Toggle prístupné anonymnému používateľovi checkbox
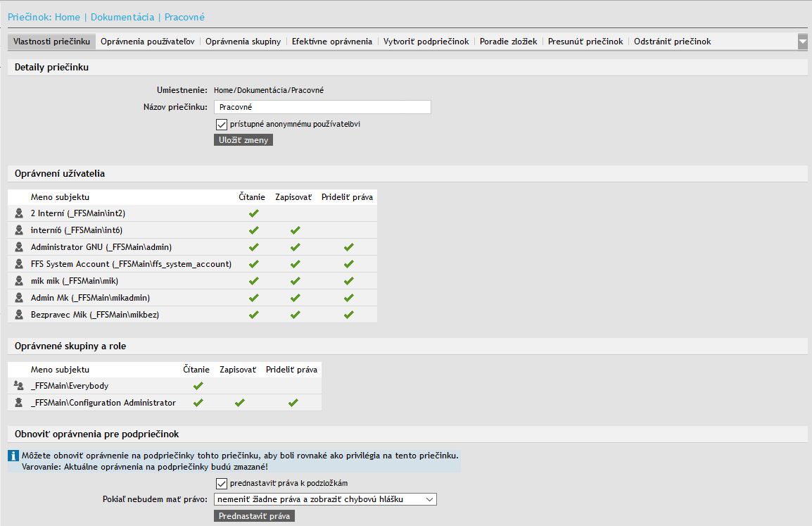The height and width of the screenshot is (526, 812). coord(221,124)
